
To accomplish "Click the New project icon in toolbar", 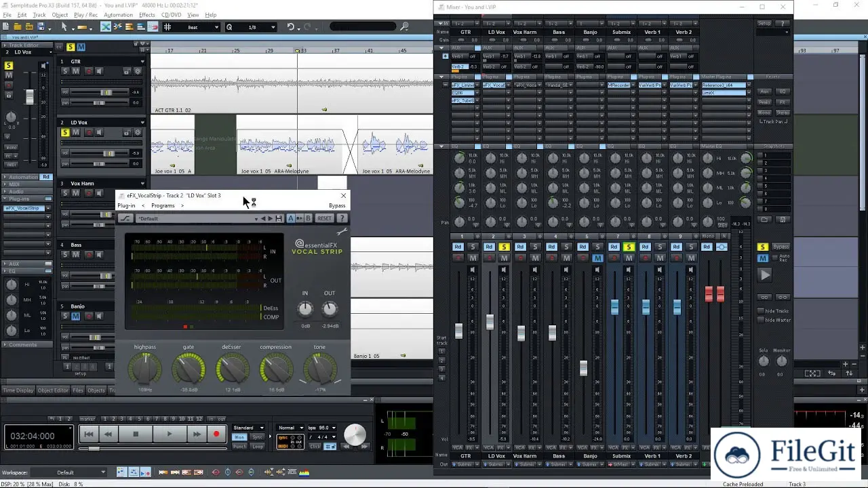I will click(x=5, y=27).
